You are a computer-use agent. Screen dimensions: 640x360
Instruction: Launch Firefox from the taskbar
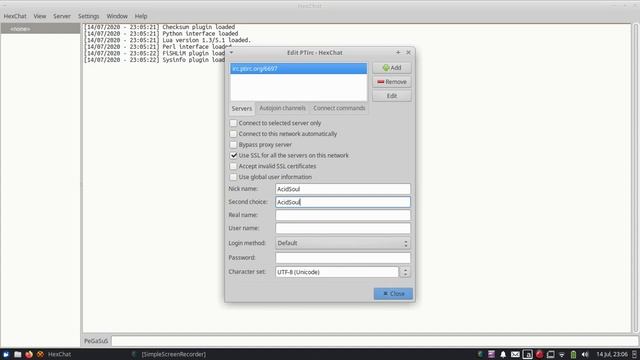pyautogui.click(x=29, y=354)
